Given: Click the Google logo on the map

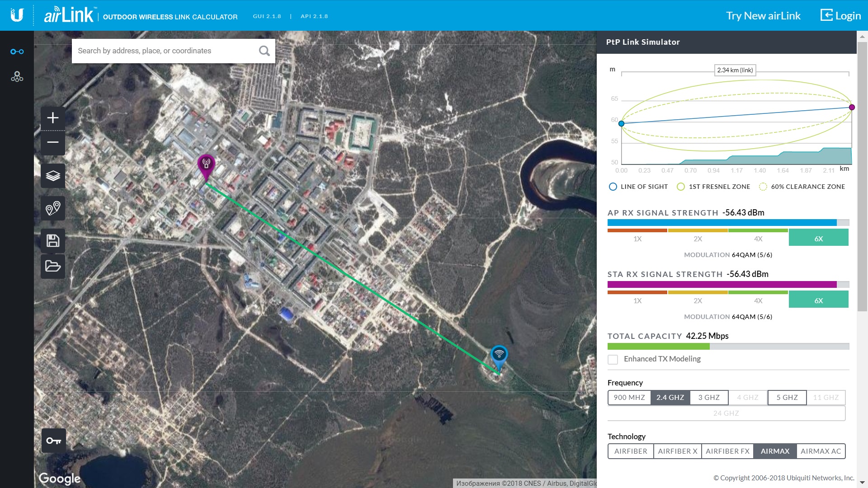Looking at the screenshot, I should (60, 479).
